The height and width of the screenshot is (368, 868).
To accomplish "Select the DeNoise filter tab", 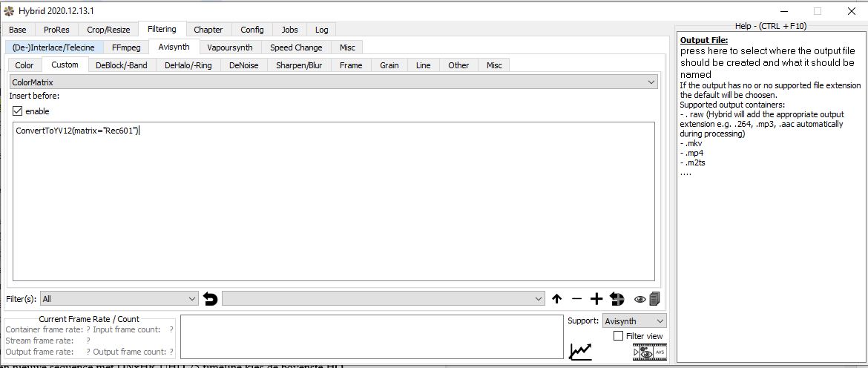I will (x=243, y=65).
